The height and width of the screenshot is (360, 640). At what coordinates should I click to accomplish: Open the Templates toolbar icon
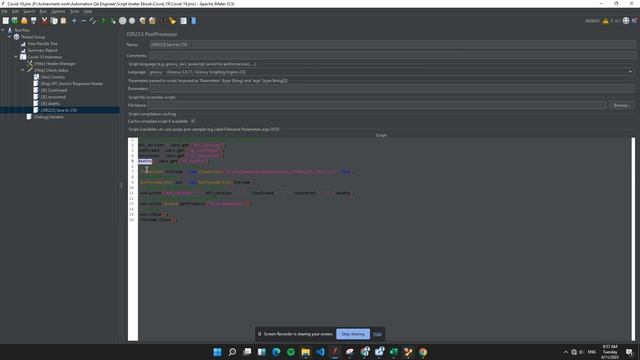(x=15, y=21)
